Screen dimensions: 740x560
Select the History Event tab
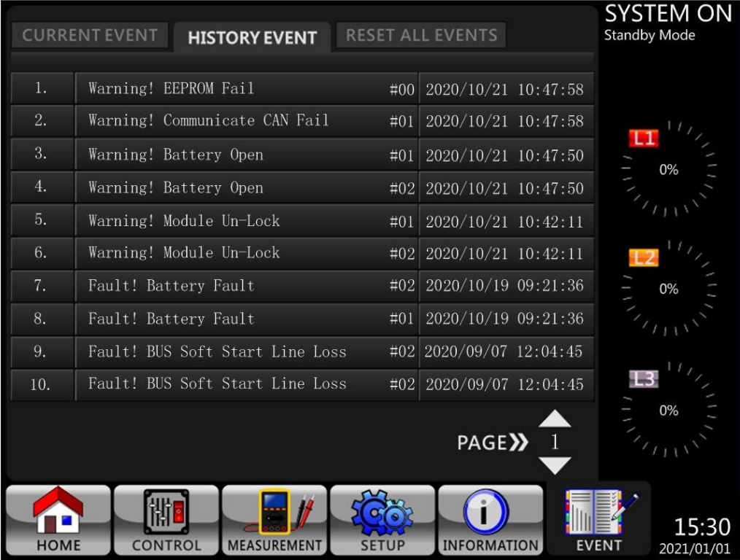click(252, 38)
